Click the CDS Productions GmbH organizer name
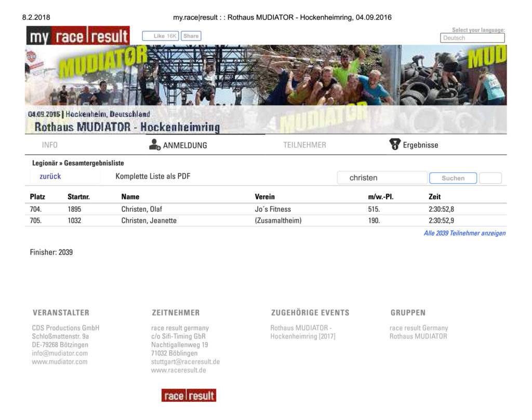The height and width of the screenshot is (420, 532). [x=65, y=328]
